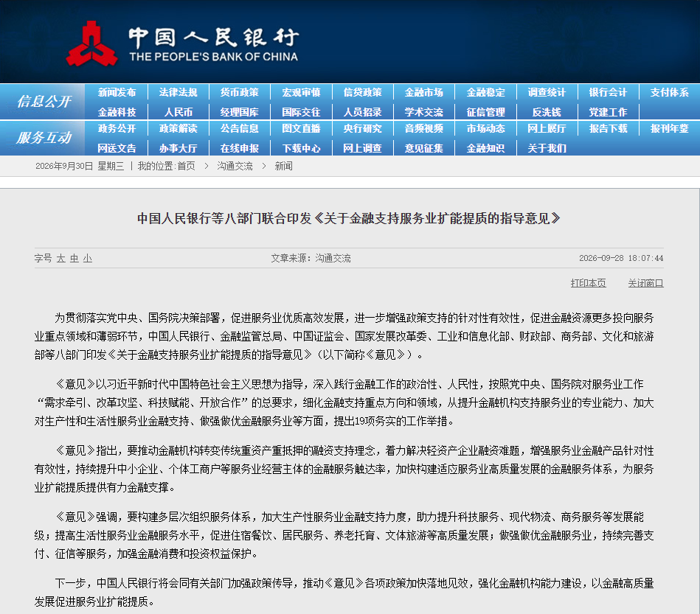The height and width of the screenshot is (614, 700).
Task: Go to 首页 in breadcrumb
Action: click(186, 166)
